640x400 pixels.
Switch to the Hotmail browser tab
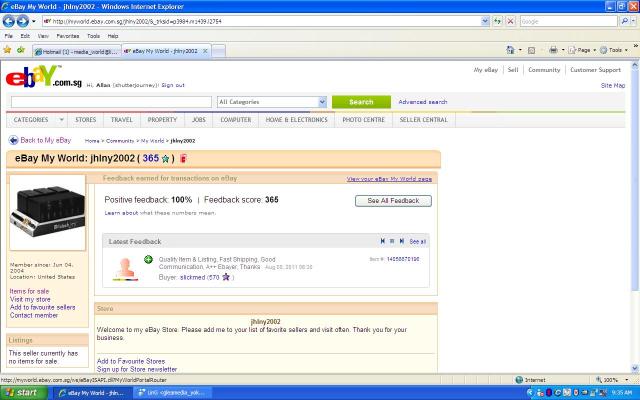click(x=76, y=50)
